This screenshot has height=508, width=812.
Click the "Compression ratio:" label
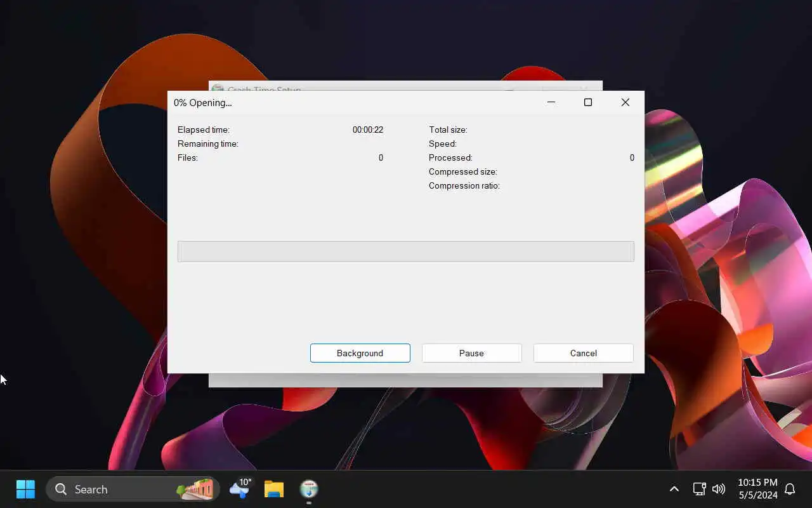click(x=464, y=185)
